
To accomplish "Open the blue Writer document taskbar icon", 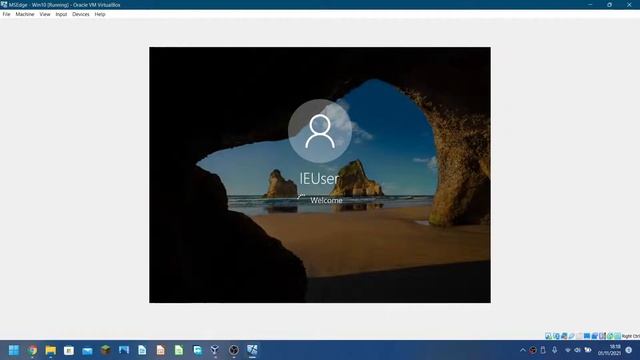I will [x=142, y=350].
